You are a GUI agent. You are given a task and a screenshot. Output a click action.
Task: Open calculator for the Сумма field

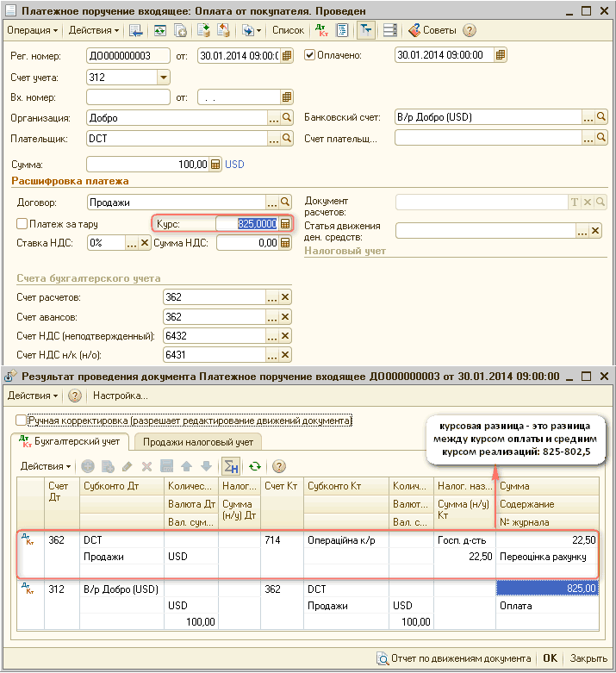215,164
